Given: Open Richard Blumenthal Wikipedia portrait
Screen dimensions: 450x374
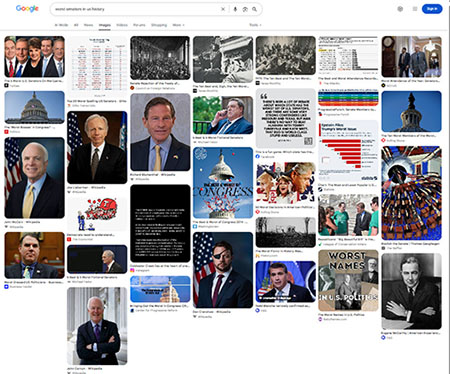Looking at the screenshot, I should coord(160,132).
